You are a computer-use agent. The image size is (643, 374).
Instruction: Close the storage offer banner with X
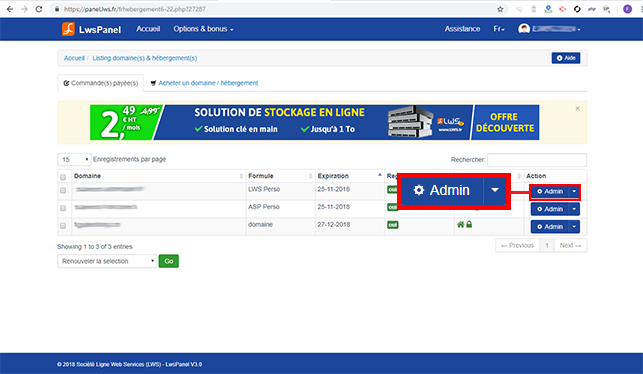coord(577,109)
